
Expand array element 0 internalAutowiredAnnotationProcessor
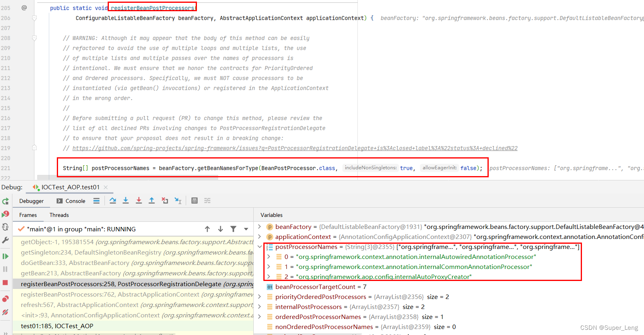point(269,257)
